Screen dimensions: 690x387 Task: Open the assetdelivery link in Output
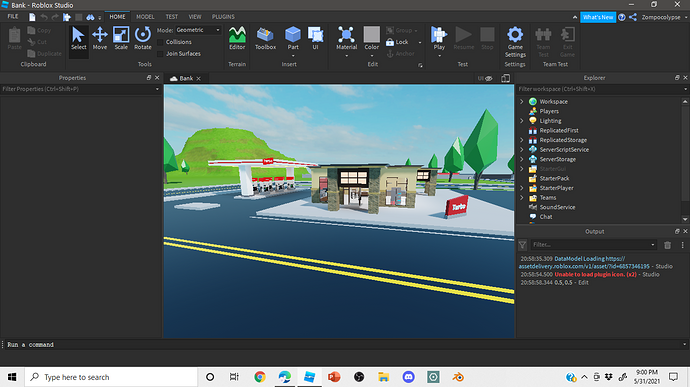(584, 262)
